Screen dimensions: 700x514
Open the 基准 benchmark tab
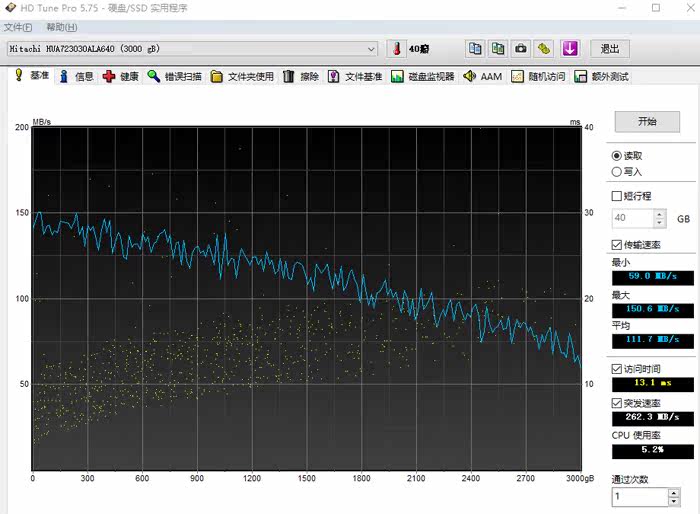(x=31, y=75)
